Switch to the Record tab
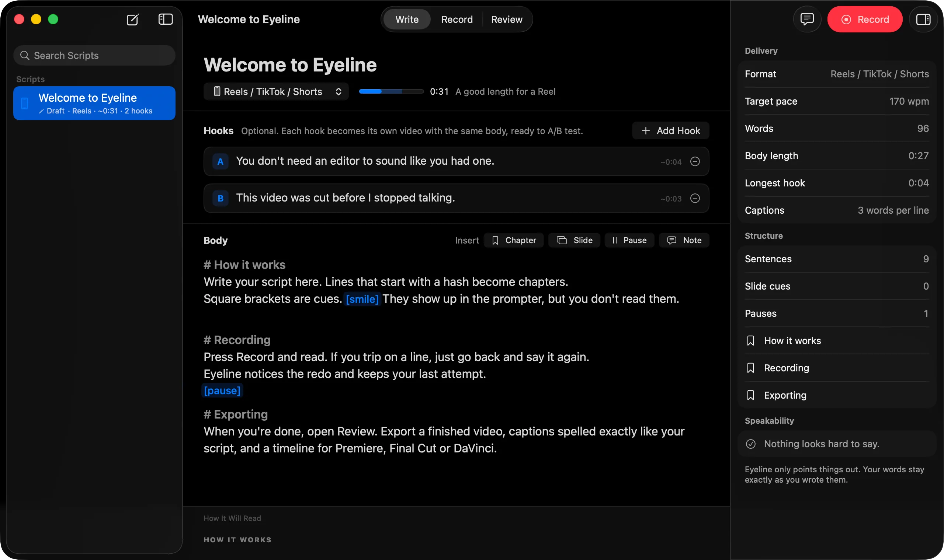 click(x=457, y=19)
